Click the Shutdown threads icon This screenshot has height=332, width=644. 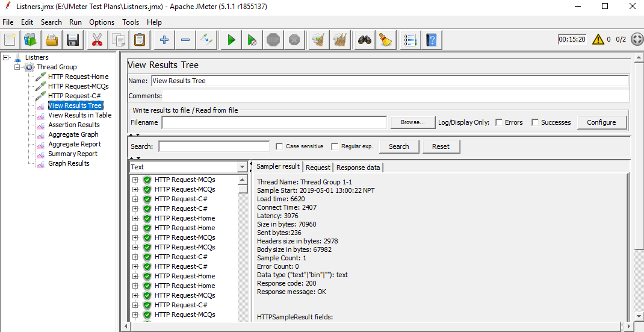pos(294,40)
